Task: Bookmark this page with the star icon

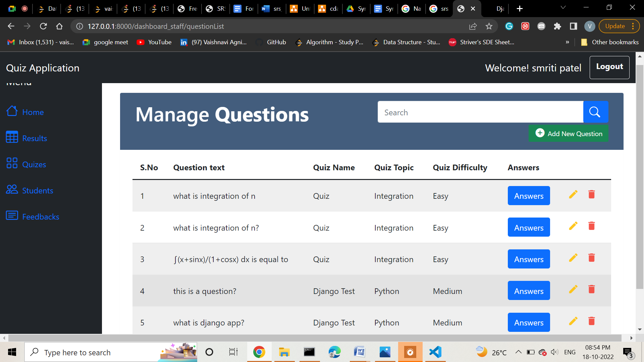Action: tap(489, 26)
